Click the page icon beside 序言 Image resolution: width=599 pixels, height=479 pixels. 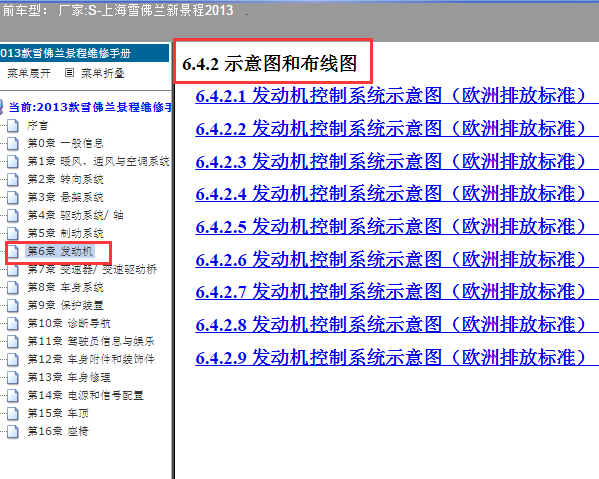13,125
